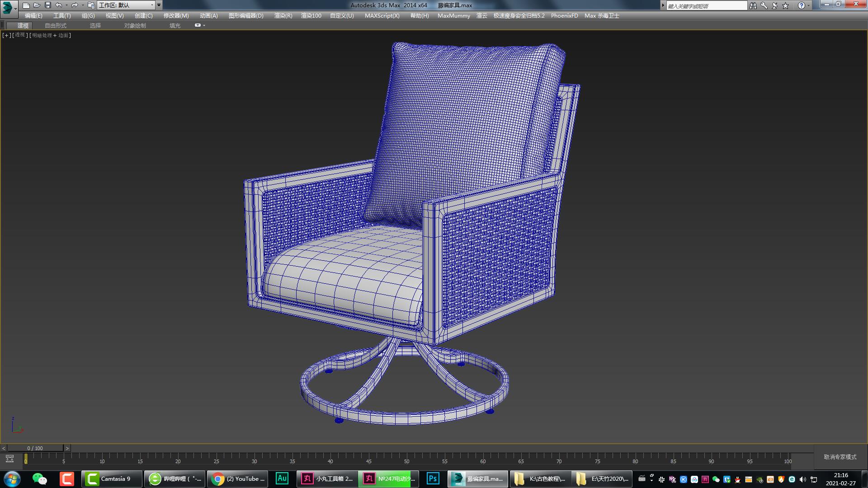Switch to the 自由形式 ribbon tab
The width and height of the screenshot is (868, 488).
click(x=55, y=25)
